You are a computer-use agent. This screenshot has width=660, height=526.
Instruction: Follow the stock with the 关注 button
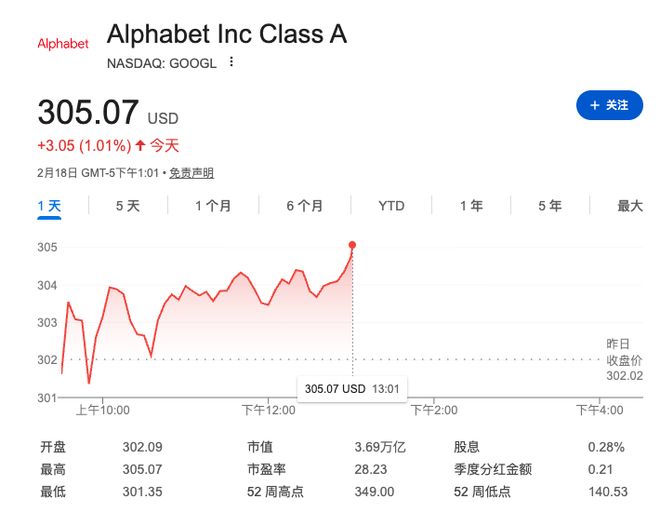coord(609,105)
